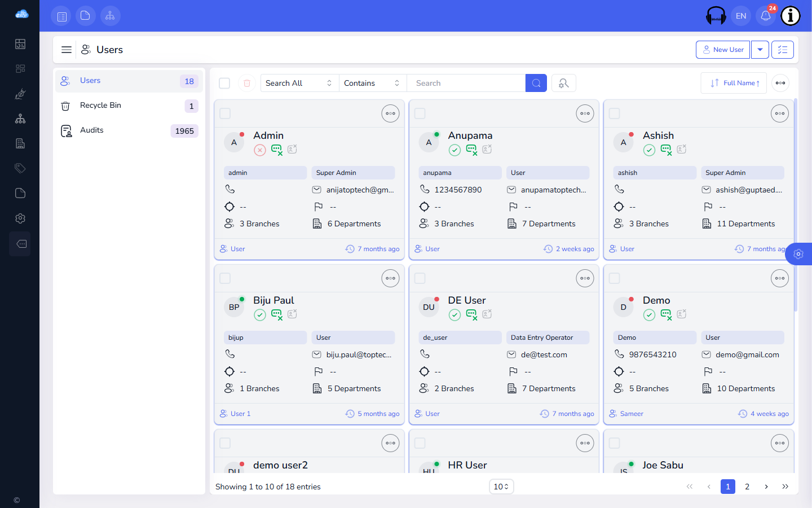Go to the next page arrow
Screen dimensions: 812x508
pyautogui.click(x=766, y=487)
